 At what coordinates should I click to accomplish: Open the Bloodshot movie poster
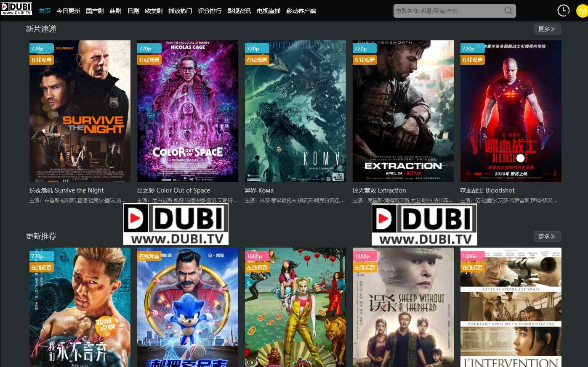point(511,111)
